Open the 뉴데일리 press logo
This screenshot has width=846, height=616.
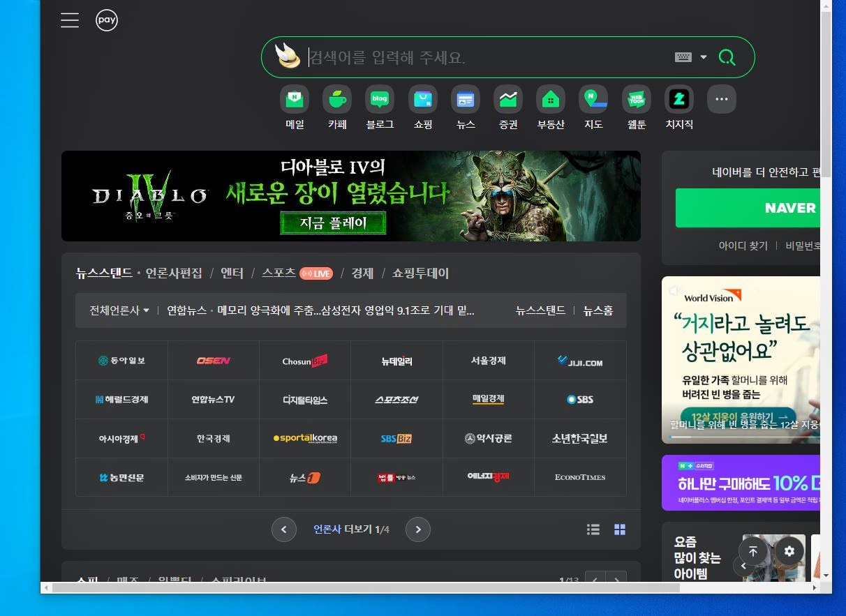(396, 361)
